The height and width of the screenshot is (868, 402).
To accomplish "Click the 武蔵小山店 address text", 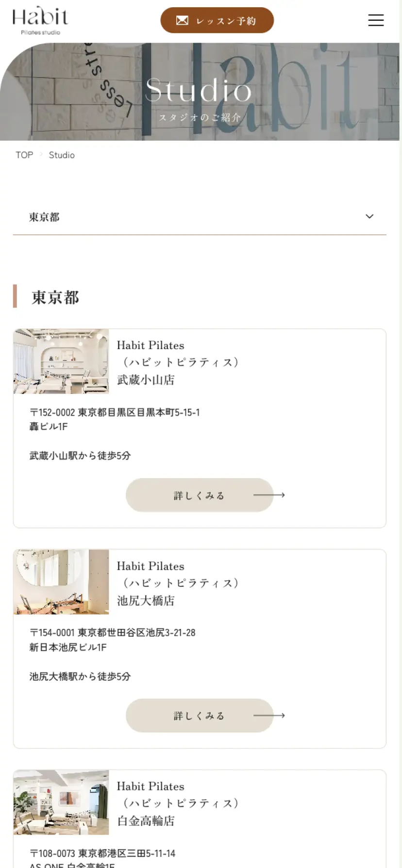I will click(115, 419).
